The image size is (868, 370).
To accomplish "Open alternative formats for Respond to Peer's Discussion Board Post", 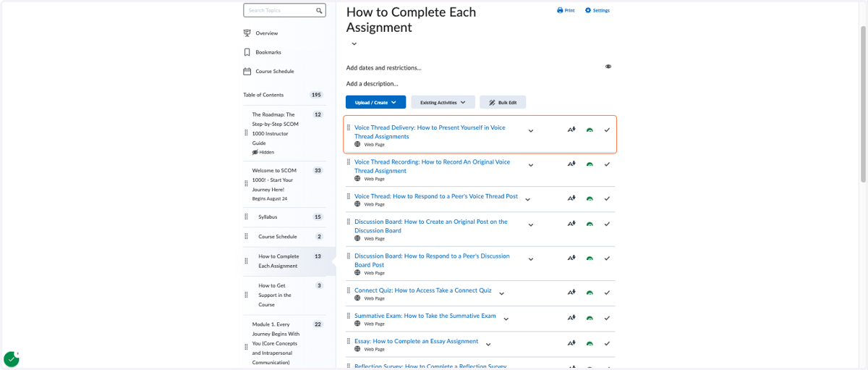I will click(x=571, y=258).
